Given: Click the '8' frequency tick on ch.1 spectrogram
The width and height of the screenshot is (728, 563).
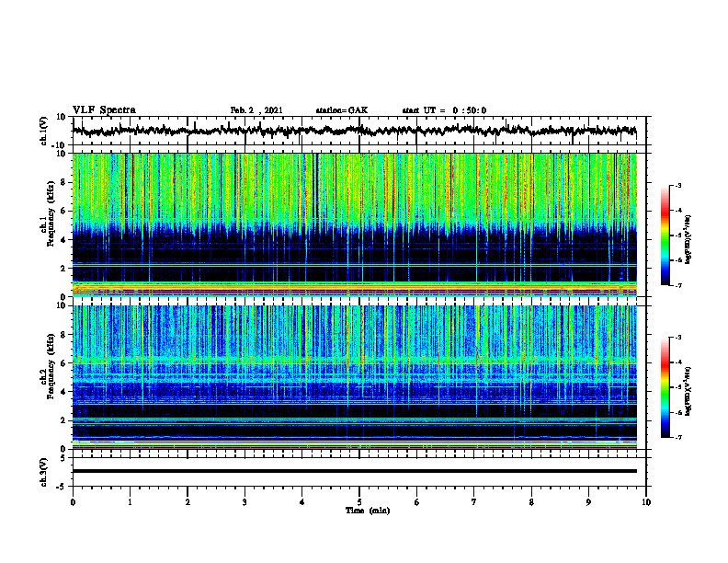Looking at the screenshot, I should tap(63, 182).
